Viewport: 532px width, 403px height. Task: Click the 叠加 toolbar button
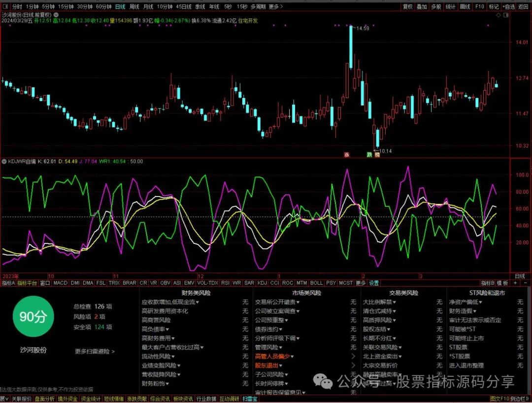[422, 6]
